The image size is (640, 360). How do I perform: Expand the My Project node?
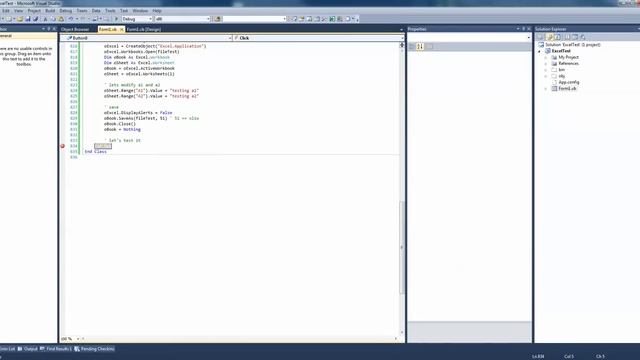point(546,58)
